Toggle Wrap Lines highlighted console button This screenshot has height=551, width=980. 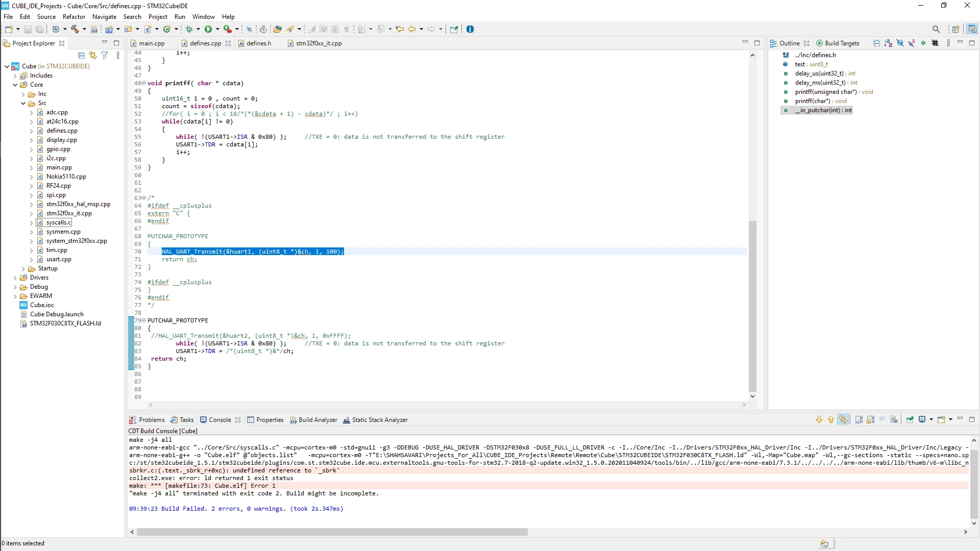843,420
